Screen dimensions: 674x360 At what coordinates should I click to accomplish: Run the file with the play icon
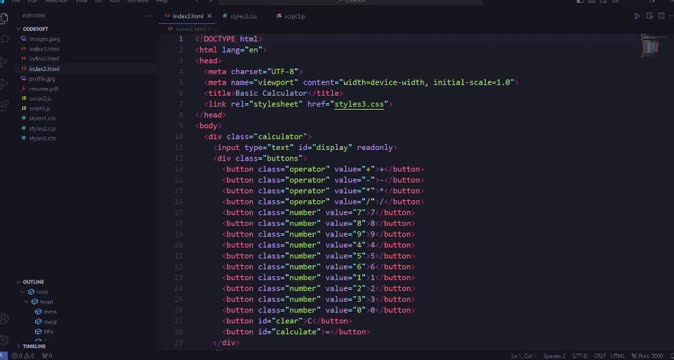click(x=637, y=16)
